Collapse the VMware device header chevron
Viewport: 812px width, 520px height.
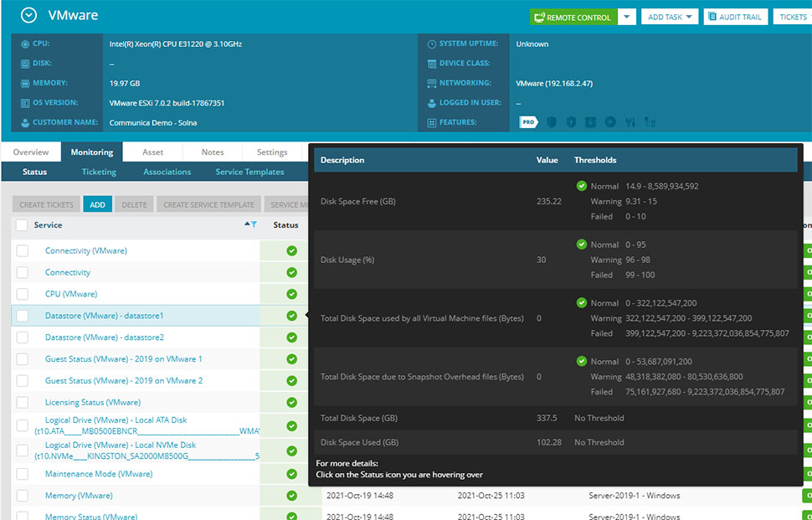(28, 16)
